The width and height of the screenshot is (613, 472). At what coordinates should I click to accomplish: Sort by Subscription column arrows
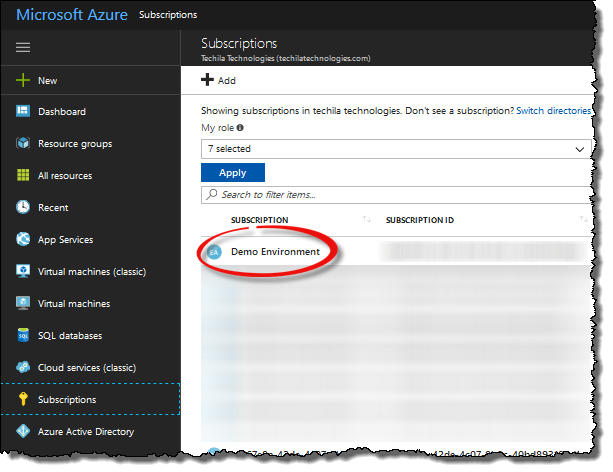pos(366,219)
